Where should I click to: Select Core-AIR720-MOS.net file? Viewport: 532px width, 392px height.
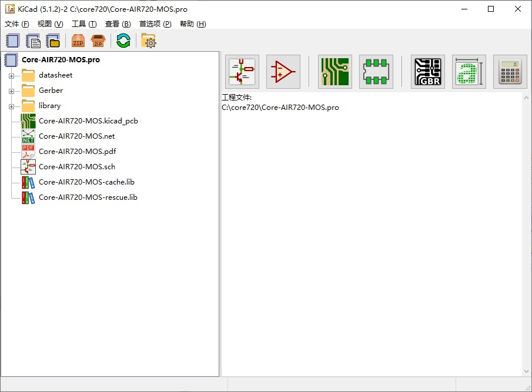[76, 136]
